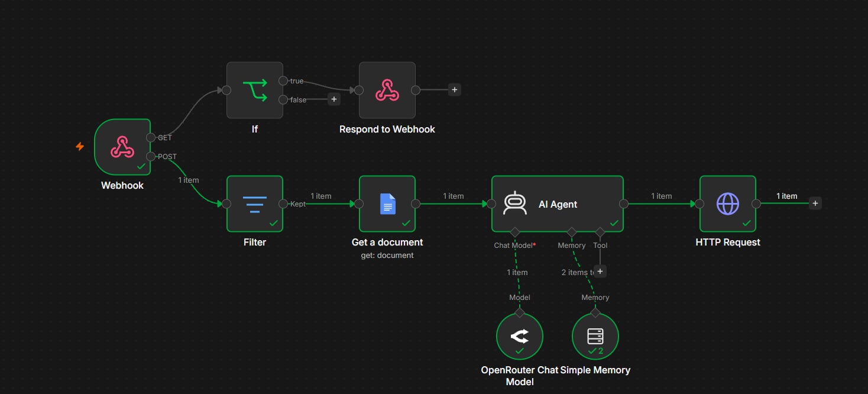Open the HTTP Request globe node
Viewport: 868px width, 394px height.
point(728,204)
